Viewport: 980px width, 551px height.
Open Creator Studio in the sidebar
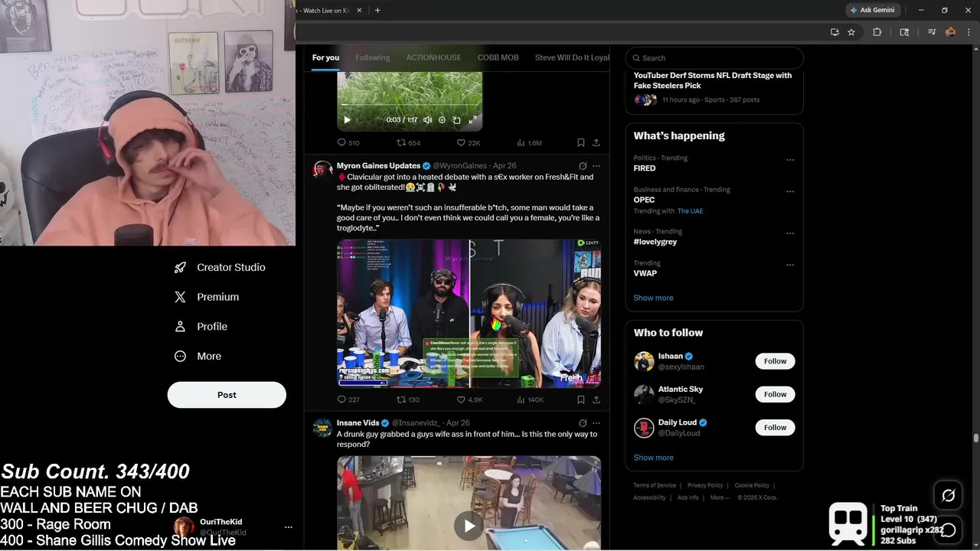(219, 267)
